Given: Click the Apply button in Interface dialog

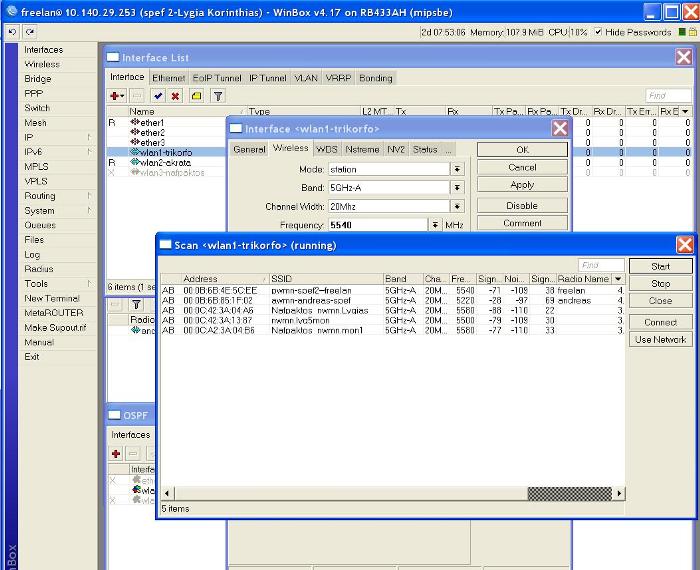Looking at the screenshot, I should click(x=522, y=185).
